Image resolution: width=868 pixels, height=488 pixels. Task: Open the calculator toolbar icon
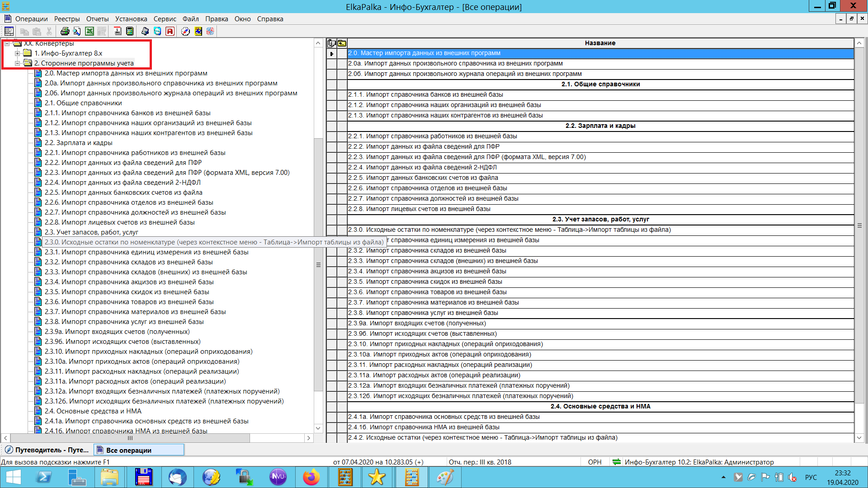tap(130, 31)
